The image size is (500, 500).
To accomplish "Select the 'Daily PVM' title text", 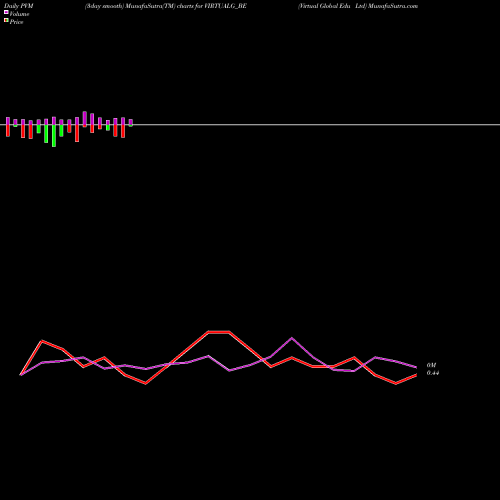I will click(x=19, y=6).
